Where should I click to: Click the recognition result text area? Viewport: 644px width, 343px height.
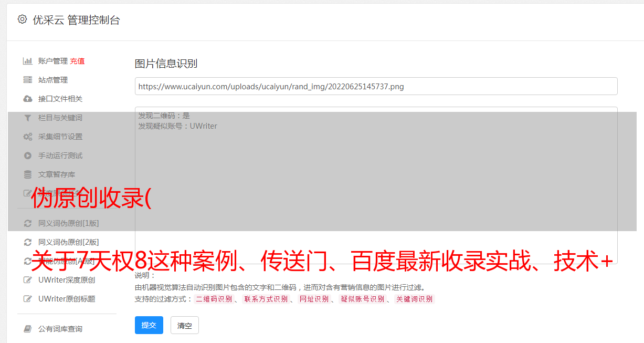376,185
